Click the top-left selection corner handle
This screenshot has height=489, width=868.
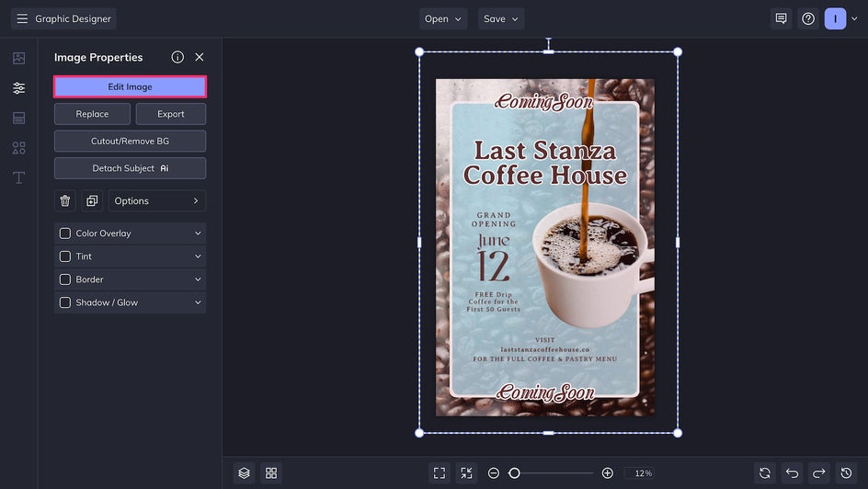(x=419, y=52)
